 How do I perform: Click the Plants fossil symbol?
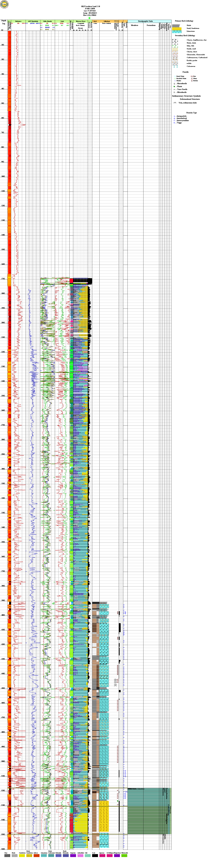tap(175, 87)
